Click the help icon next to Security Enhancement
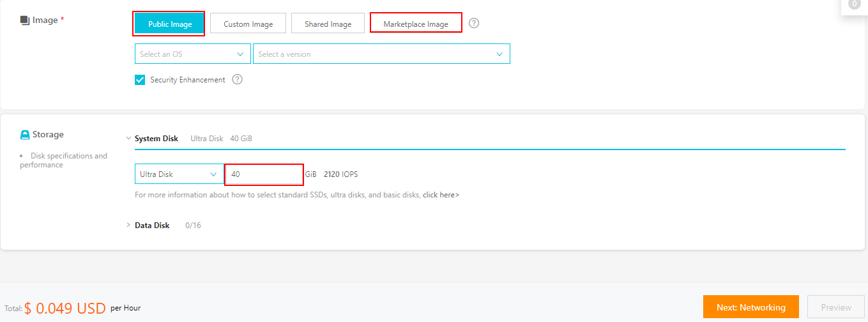Screen dimensions: 868x322 238,80
